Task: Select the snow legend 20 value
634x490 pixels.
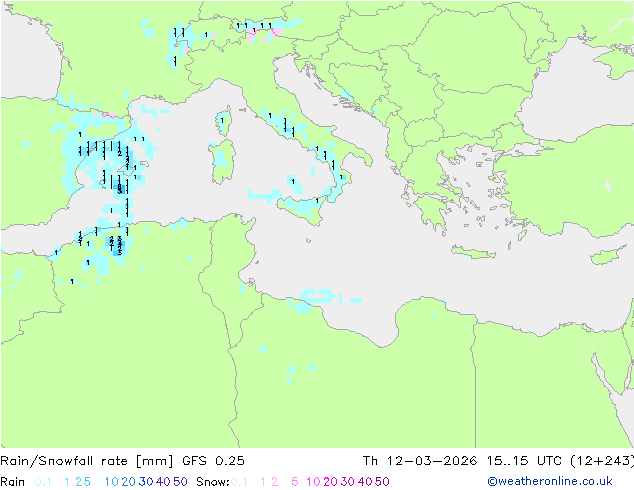Action: pyautogui.click(x=330, y=482)
